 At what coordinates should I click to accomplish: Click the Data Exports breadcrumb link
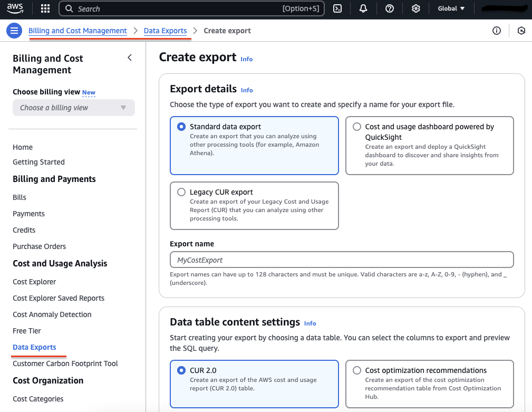pyautogui.click(x=166, y=31)
